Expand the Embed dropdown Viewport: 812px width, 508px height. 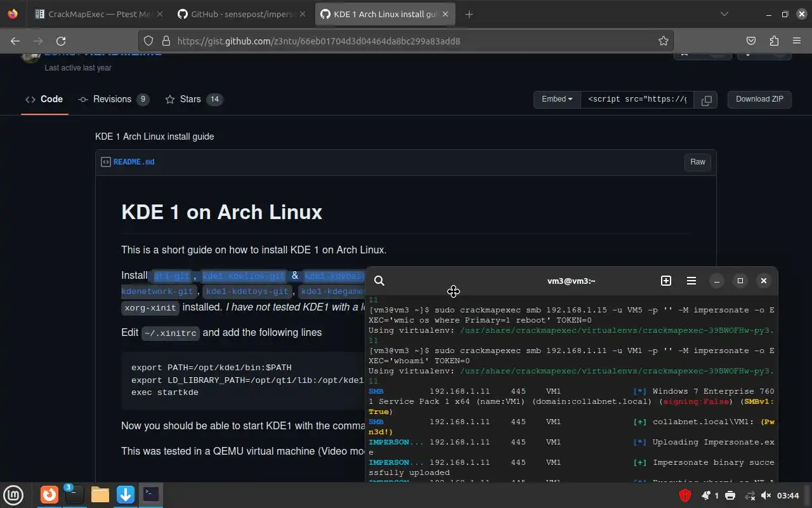point(557,99)
